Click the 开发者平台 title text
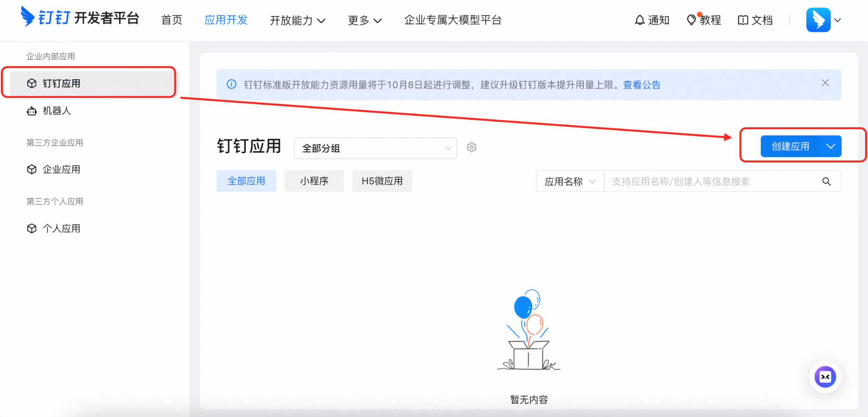868x417 pixels. (107, 18)
